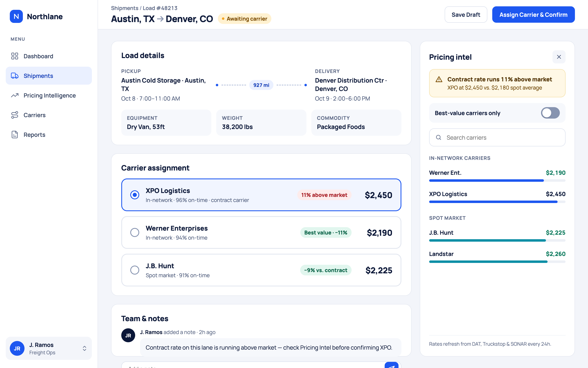Open the Reports menu item
Screen dimensions: 588x368
[x=49, y=135]
